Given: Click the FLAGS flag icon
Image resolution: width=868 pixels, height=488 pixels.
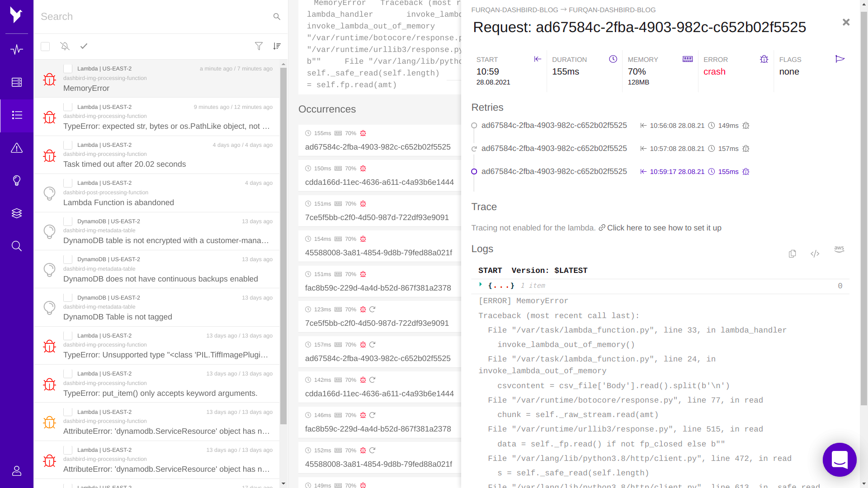Looking at the screenshot, I should 840,59.
